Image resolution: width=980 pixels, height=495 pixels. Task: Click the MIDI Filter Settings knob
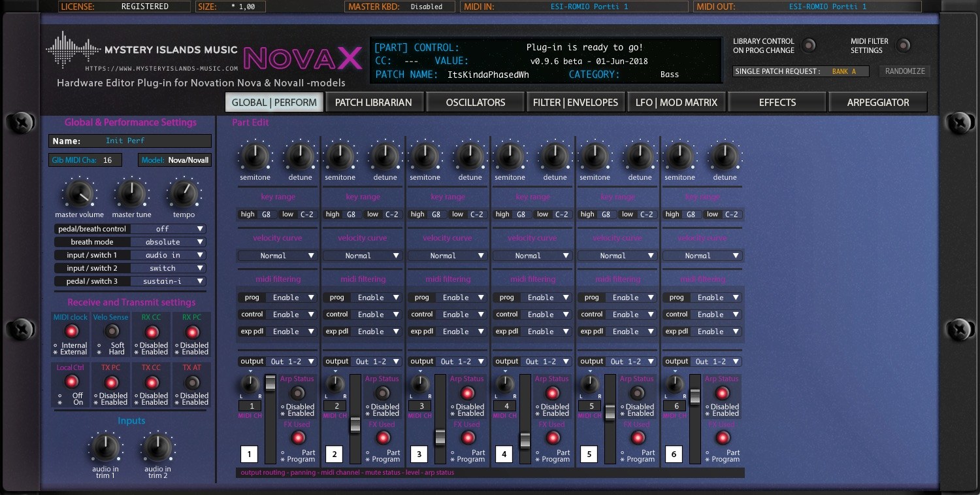click(904, 46)
